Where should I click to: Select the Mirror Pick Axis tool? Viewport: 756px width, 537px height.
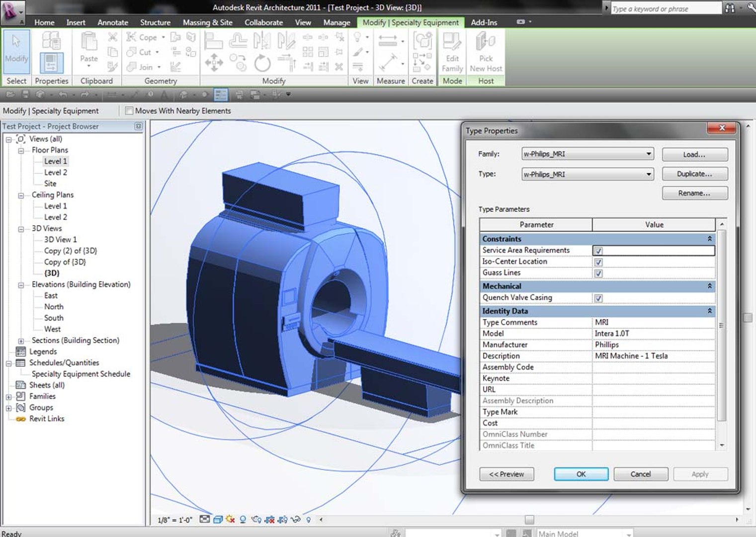[x=262, y=40]
